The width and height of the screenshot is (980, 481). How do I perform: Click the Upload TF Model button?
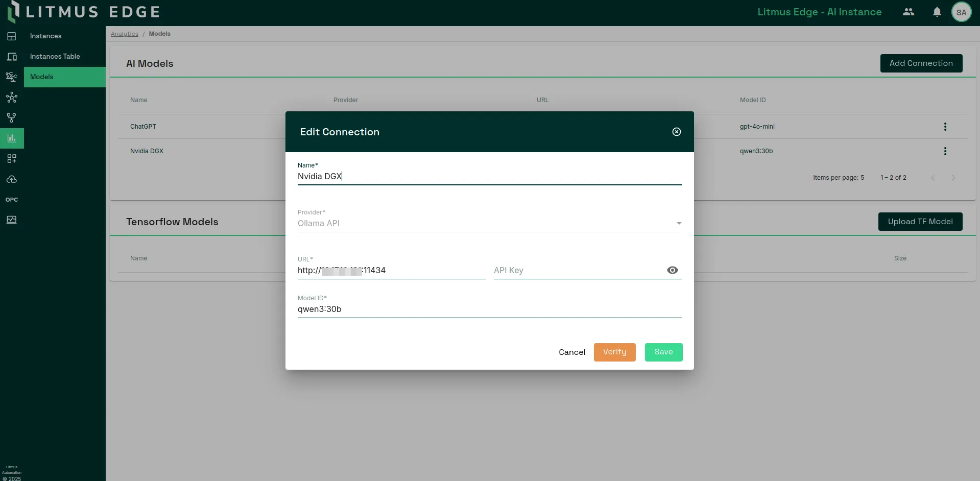tap(920, 222)
